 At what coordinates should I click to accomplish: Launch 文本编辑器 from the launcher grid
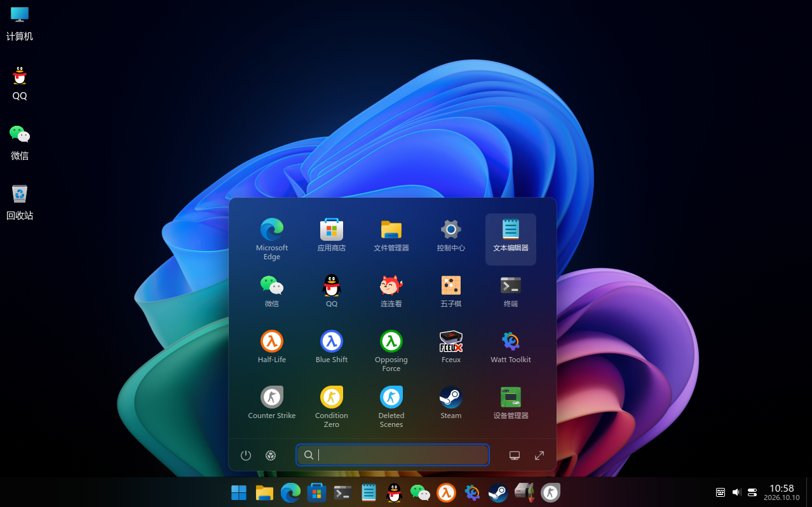511,238
